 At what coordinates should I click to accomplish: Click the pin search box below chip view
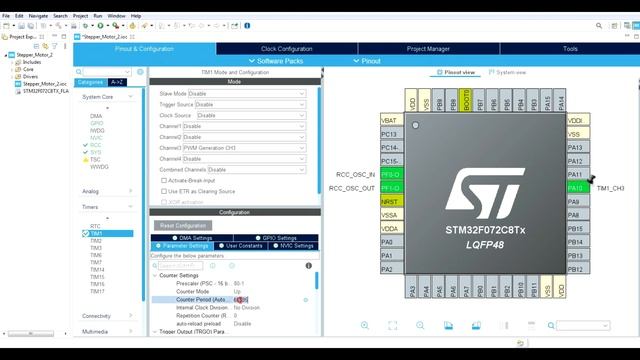click(583, 325)
